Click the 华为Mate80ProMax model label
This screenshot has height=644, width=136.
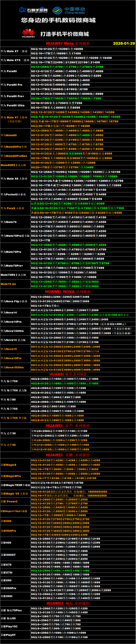14,156
